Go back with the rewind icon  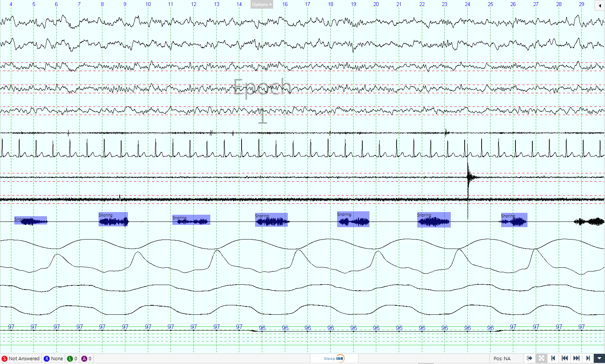point(565,358)
